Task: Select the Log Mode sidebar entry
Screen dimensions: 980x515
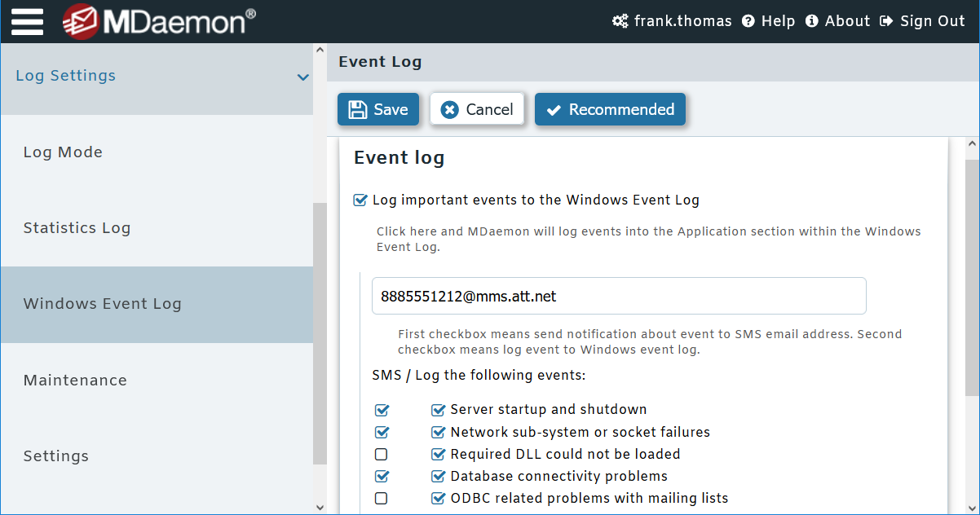Action: (63, 152)
